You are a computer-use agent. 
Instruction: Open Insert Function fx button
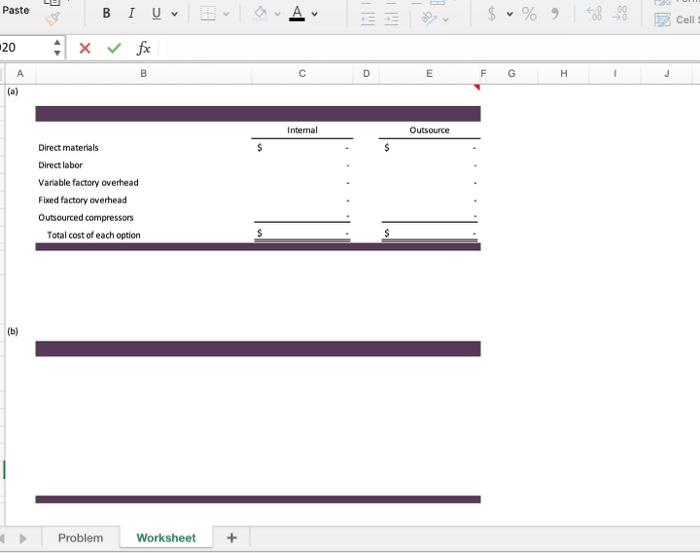point(143,48)
